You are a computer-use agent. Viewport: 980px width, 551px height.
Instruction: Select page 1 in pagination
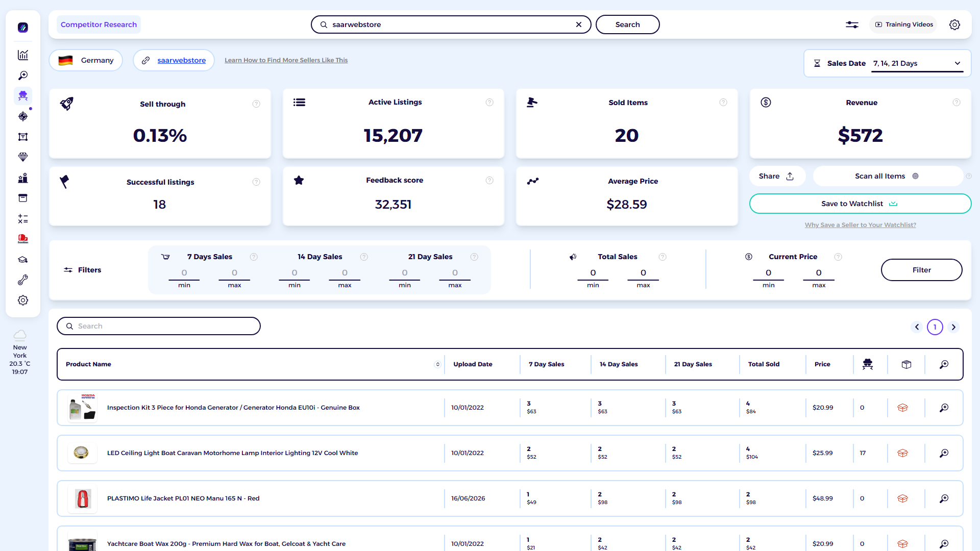pyautogui.click(x=935, y=327)
